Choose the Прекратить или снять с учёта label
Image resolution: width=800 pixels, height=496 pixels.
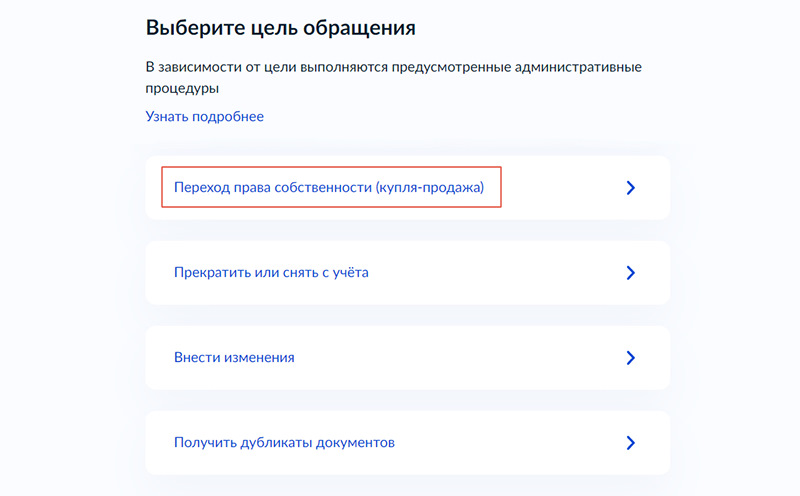(x=271, y=272)
